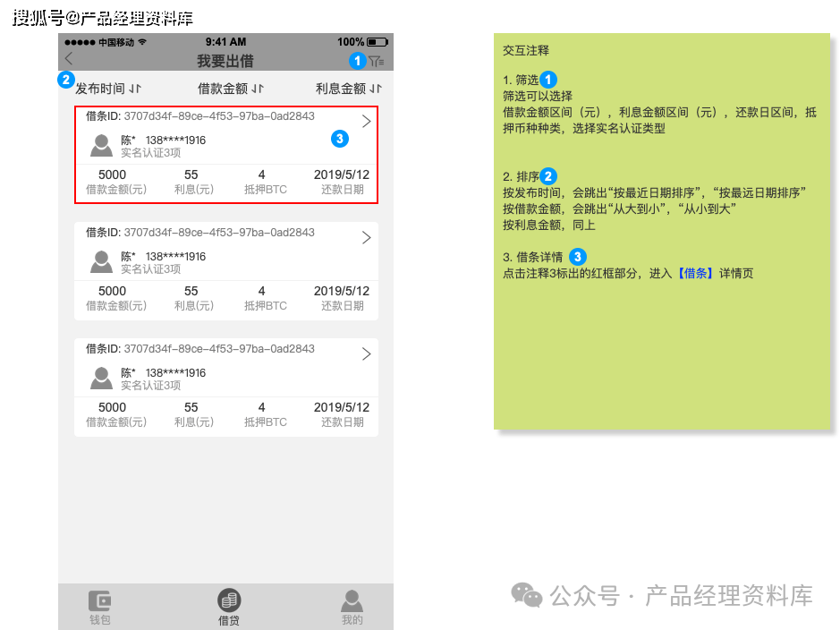Screen dimensions: 840x630
Task: Sort by 利息金额 arrows
Action: point(376,89)
